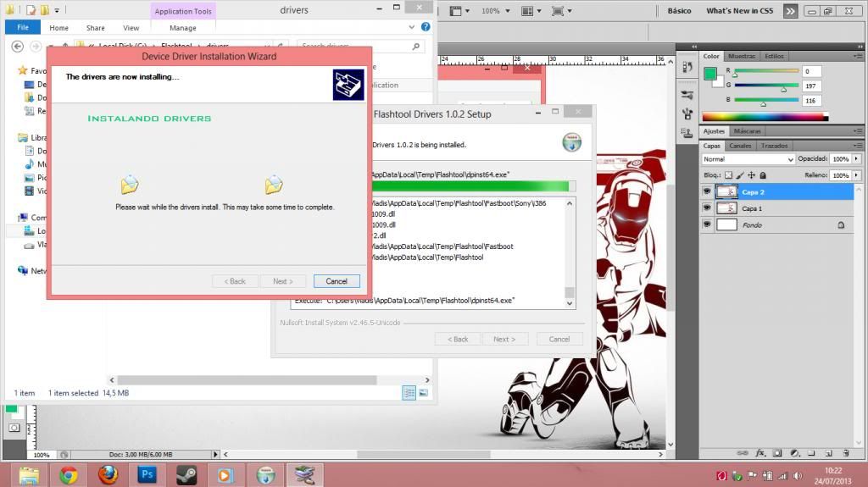Click the color spectrum ramp bar

coord(765,117)
